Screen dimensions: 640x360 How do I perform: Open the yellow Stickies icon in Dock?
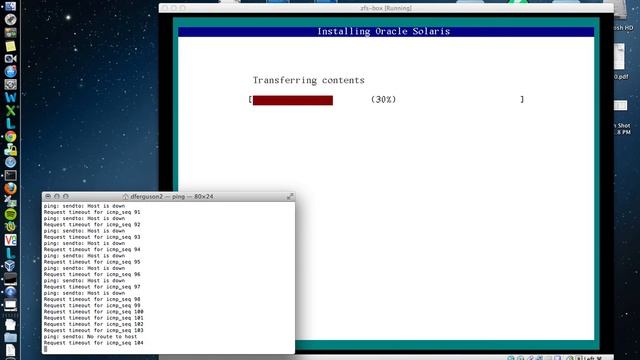(x=11, y=46)
